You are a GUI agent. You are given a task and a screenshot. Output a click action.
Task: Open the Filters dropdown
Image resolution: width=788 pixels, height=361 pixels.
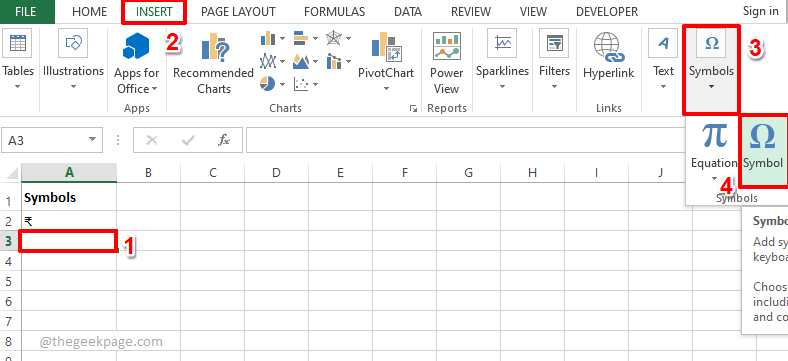point(554,60)
